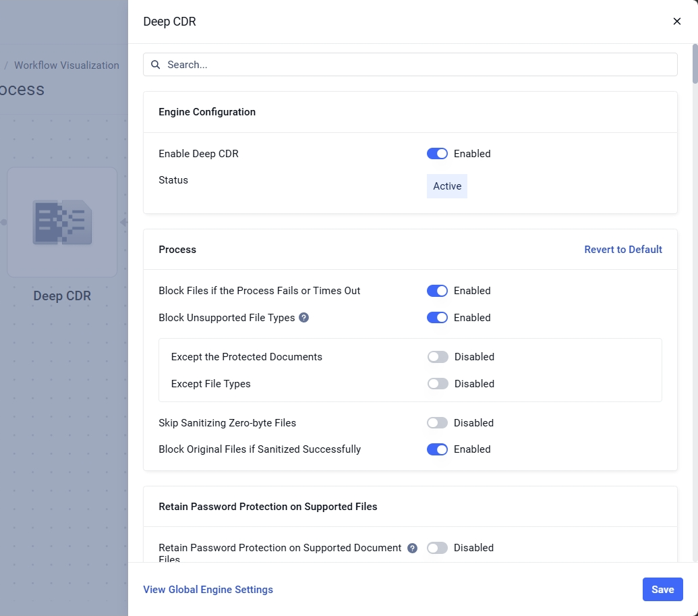Toggle Block Original Files if Sanitized Successfully

click(x=437, y=449)
